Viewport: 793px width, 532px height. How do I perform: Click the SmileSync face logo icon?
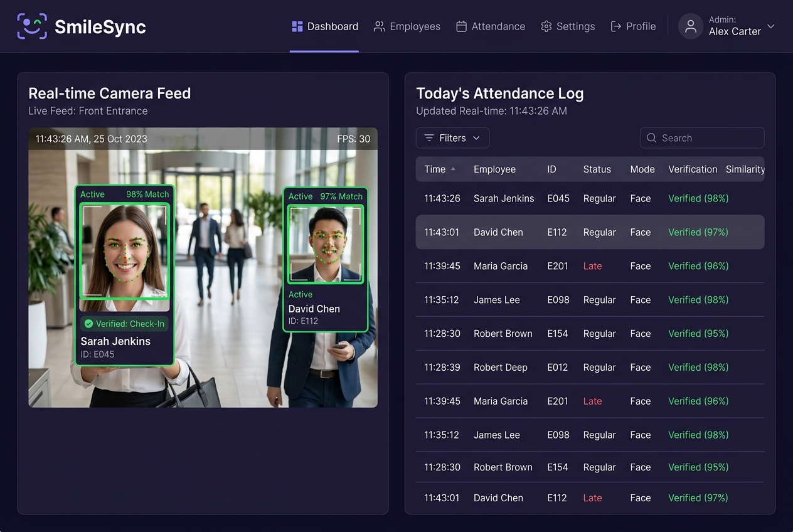click(32, 26)
